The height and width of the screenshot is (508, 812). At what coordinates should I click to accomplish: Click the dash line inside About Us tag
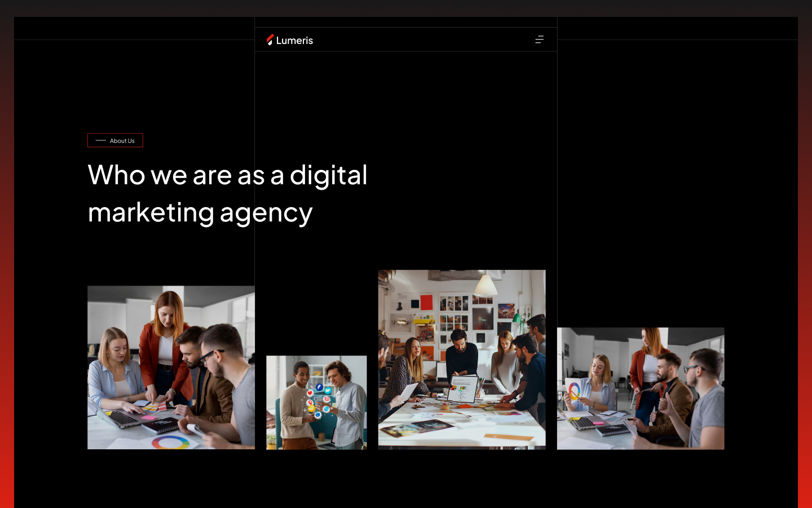[x=101, y=141]
